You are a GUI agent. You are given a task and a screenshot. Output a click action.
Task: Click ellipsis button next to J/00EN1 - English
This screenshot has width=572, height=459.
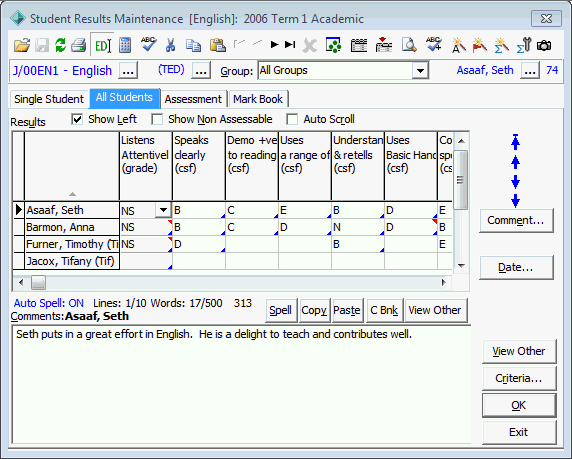click(128, 71)
